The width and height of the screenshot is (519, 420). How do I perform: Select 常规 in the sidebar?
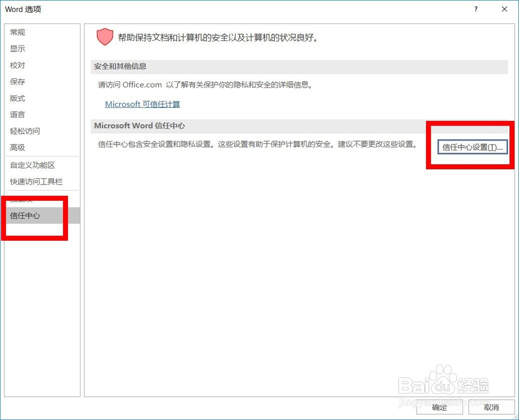[x=17, y=32]
